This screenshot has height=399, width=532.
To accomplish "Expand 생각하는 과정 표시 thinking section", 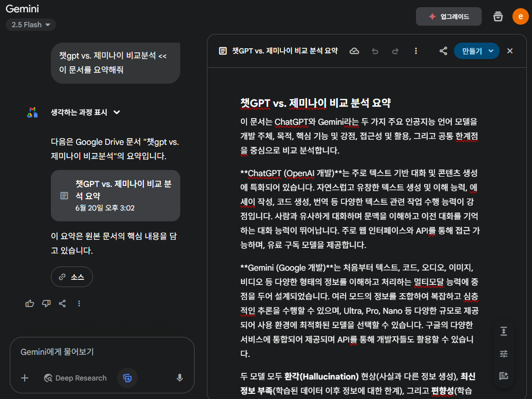I will (x=85, y=112).
